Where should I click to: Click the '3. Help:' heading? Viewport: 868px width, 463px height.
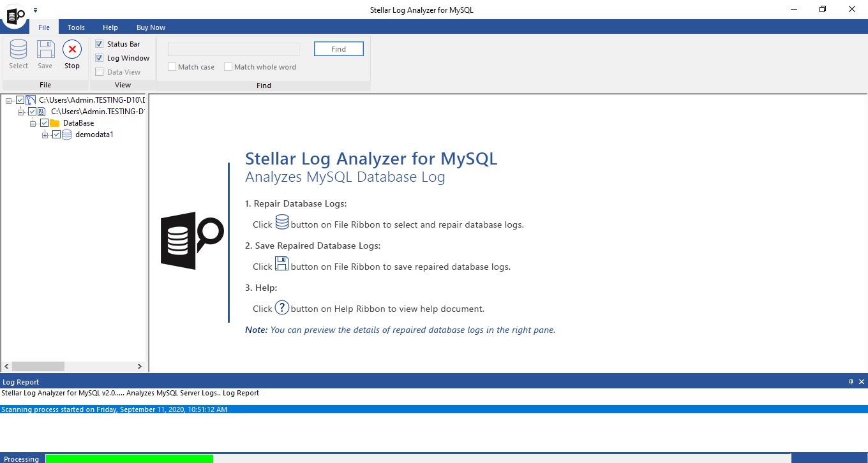coord(261,288)
